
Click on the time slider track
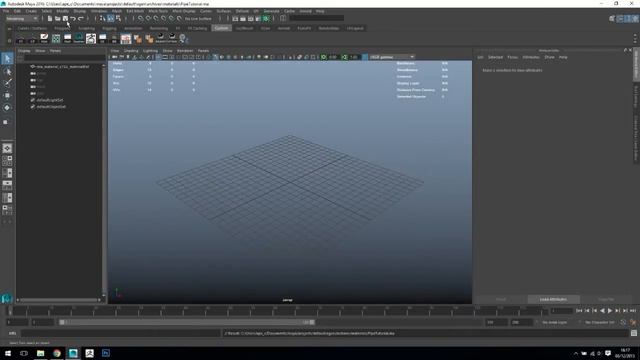[278, 311]
